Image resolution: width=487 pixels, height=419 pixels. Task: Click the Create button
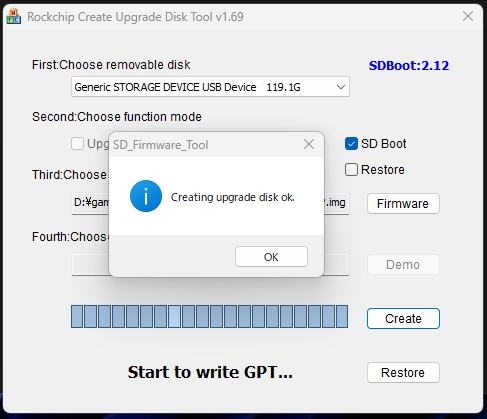click(x=403, y=319)
